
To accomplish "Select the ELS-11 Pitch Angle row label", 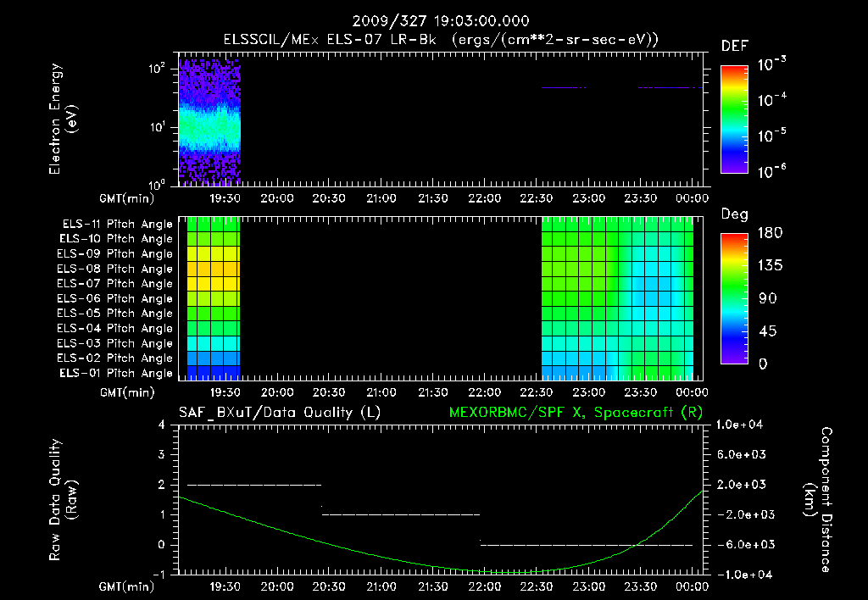I will click(117, 225).
